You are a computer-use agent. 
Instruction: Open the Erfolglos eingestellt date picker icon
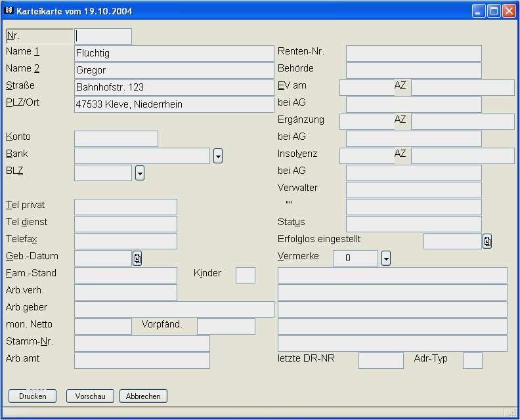[x=487, y=241]
